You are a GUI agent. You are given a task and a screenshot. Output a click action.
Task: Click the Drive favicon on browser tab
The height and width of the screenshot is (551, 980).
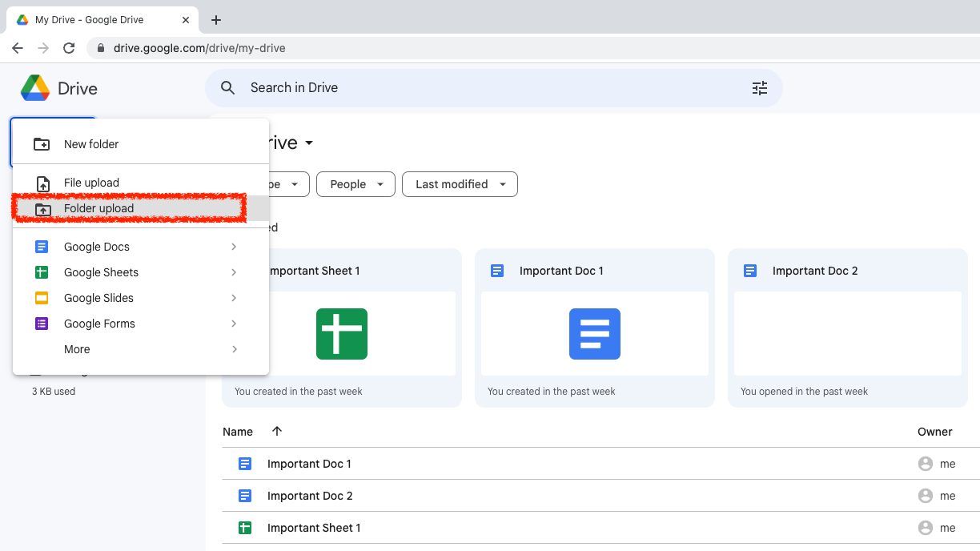point(22,20)
